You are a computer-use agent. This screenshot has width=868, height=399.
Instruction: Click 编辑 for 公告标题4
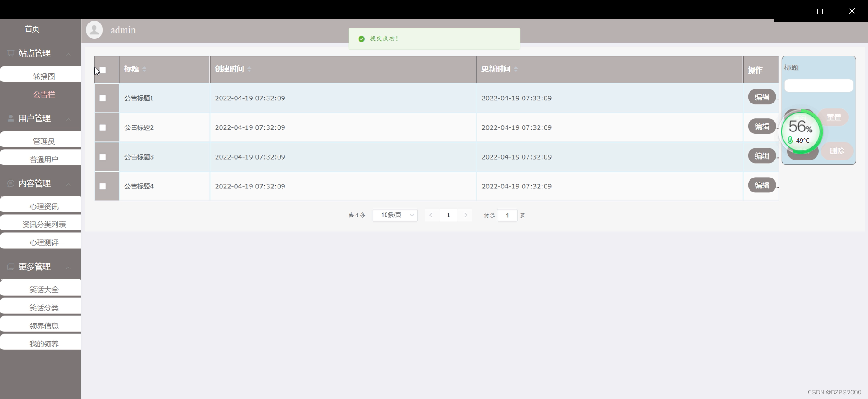[762, 185]
